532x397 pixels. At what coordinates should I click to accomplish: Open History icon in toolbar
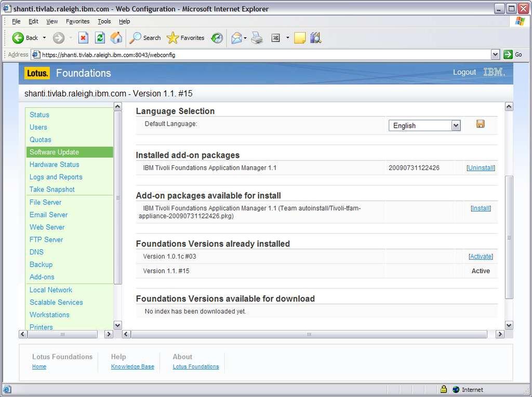click(217, 38)
